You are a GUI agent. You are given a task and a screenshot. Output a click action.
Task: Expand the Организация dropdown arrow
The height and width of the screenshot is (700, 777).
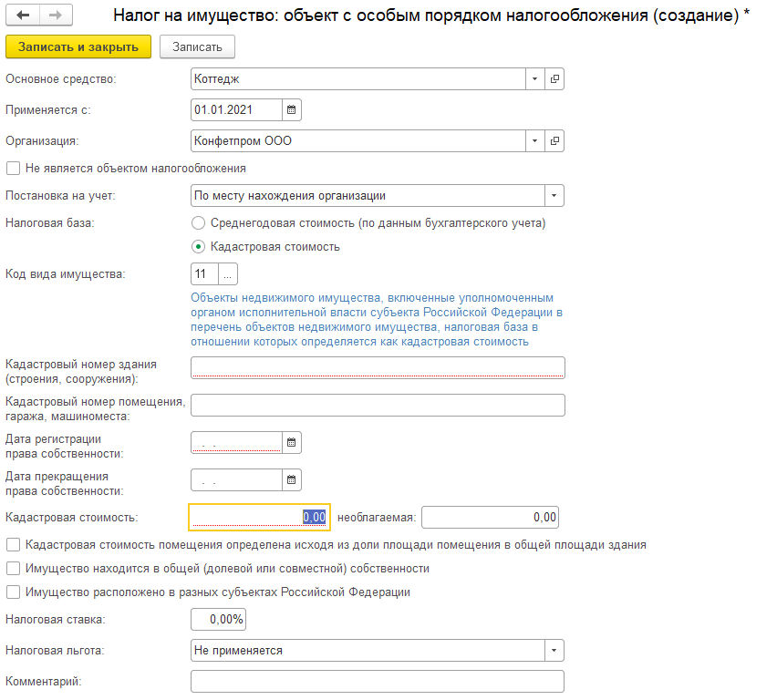click(534, 140)
